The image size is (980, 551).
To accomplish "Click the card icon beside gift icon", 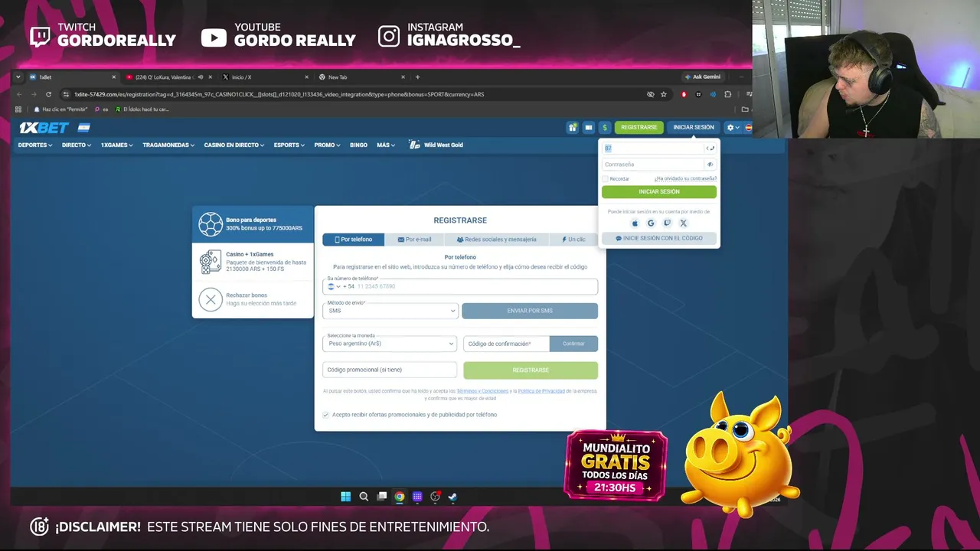I will pos(589,128).
